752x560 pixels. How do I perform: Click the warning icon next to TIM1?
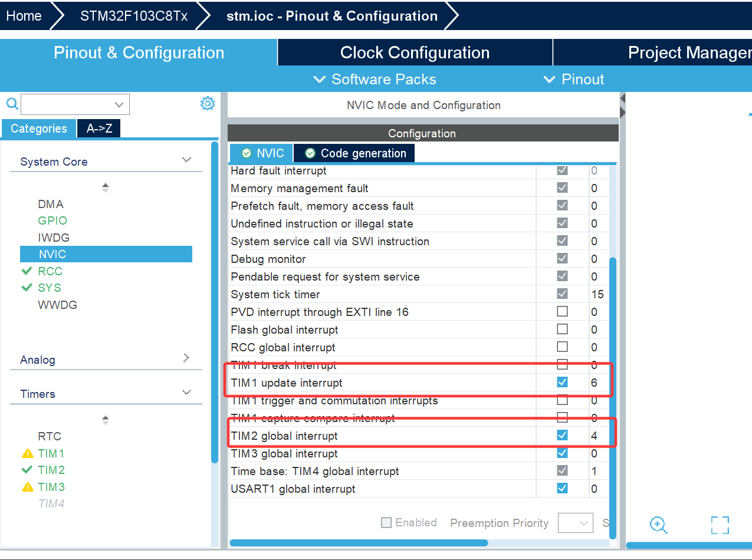pyautogui.click(x=27, y=453)
